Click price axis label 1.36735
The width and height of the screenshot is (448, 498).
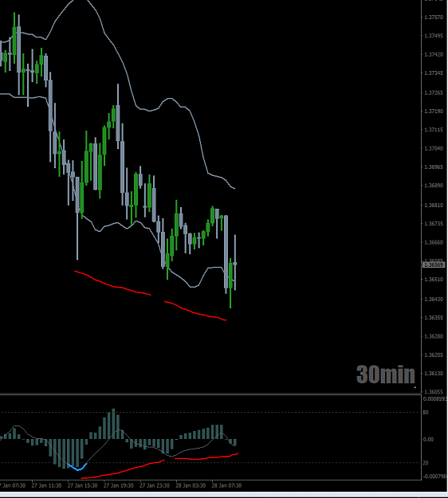tap(434, 224)
